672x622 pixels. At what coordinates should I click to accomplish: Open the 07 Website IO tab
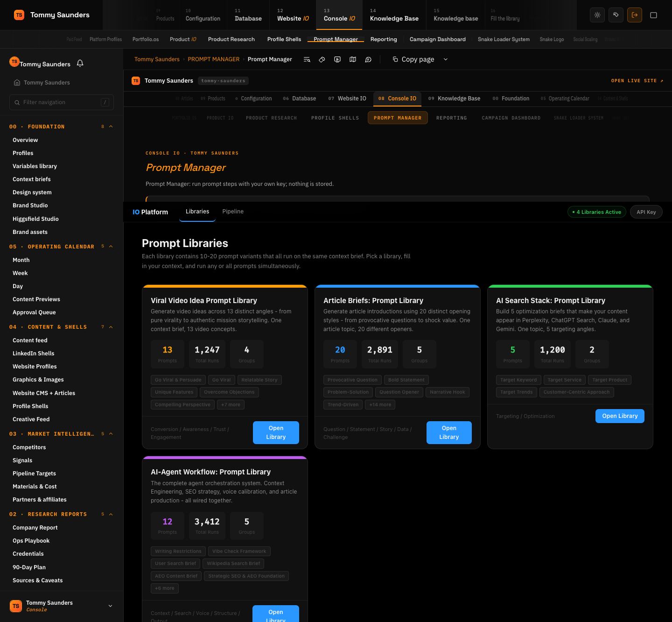click(347, 99)
